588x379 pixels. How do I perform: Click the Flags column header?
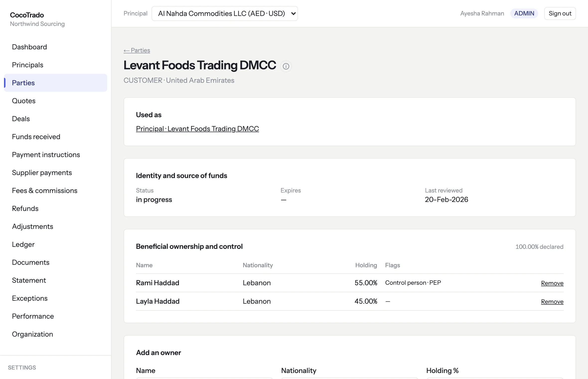click(x=393, y=265)
